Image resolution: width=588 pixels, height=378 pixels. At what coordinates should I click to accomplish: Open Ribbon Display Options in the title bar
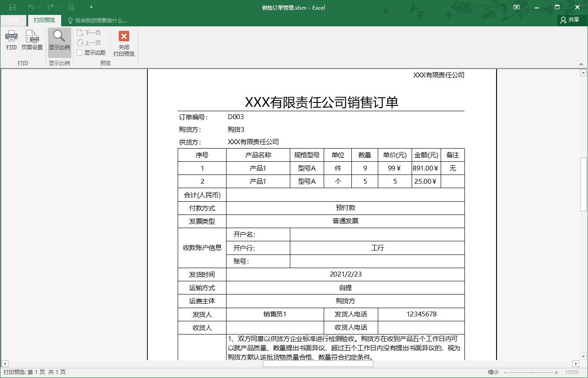[516, 7]
